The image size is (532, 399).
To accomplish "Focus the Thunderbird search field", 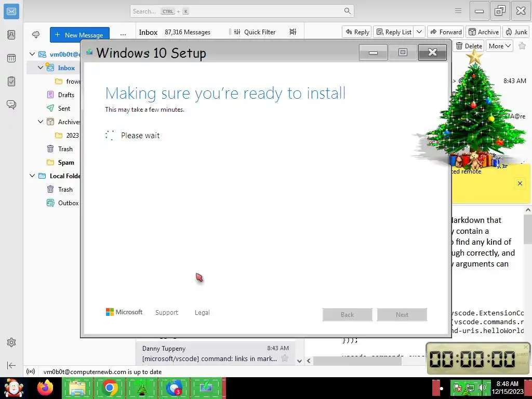I will click(x=242, y=11).
